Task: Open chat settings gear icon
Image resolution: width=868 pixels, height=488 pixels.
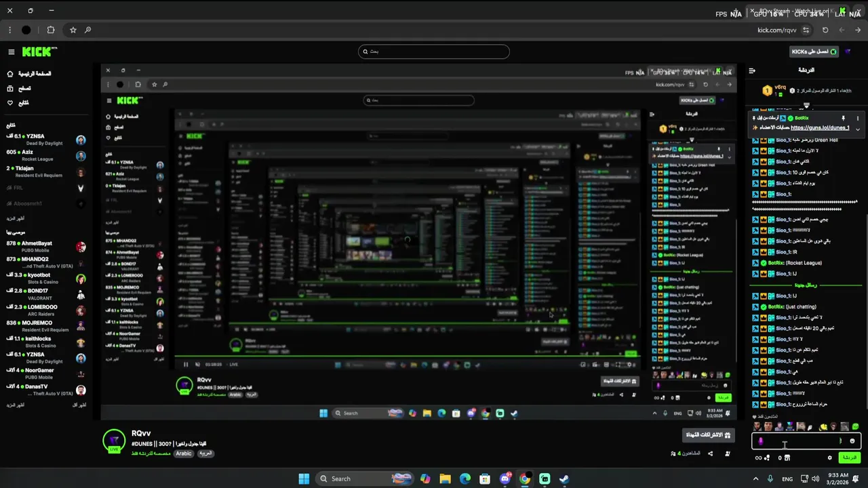Action: (829, 457)
